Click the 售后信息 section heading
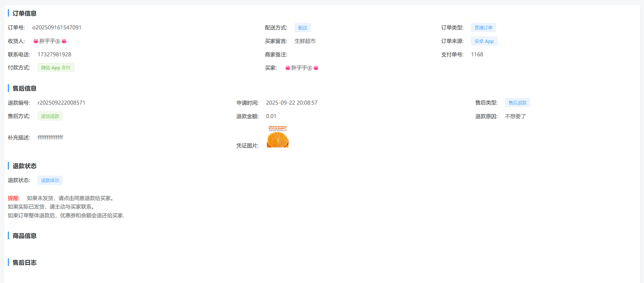Viewport: 644px width, 283px height. pos(25,88)
